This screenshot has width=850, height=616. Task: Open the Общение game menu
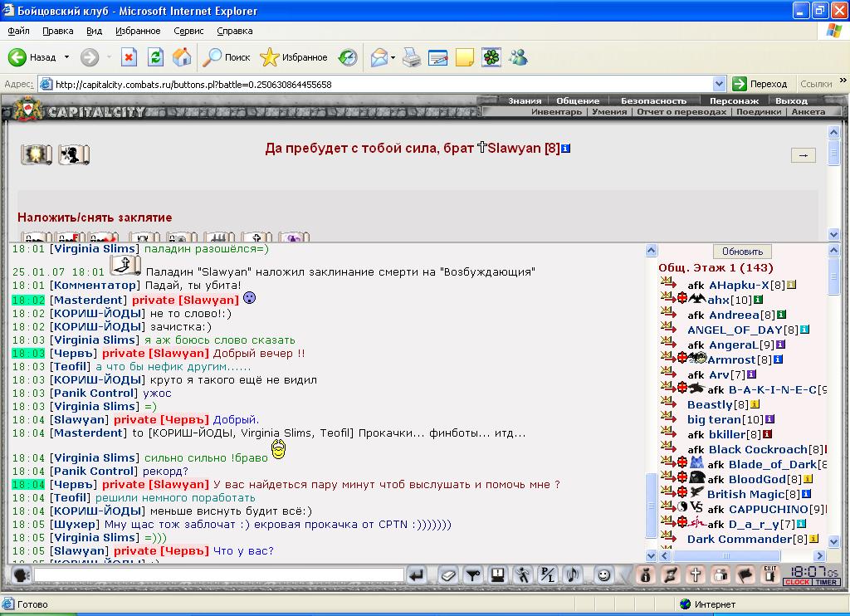[x=578, y=100]
